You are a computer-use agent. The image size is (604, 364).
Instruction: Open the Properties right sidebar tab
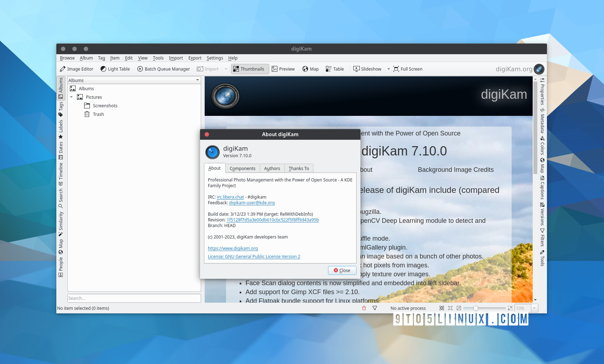point(542,91)
